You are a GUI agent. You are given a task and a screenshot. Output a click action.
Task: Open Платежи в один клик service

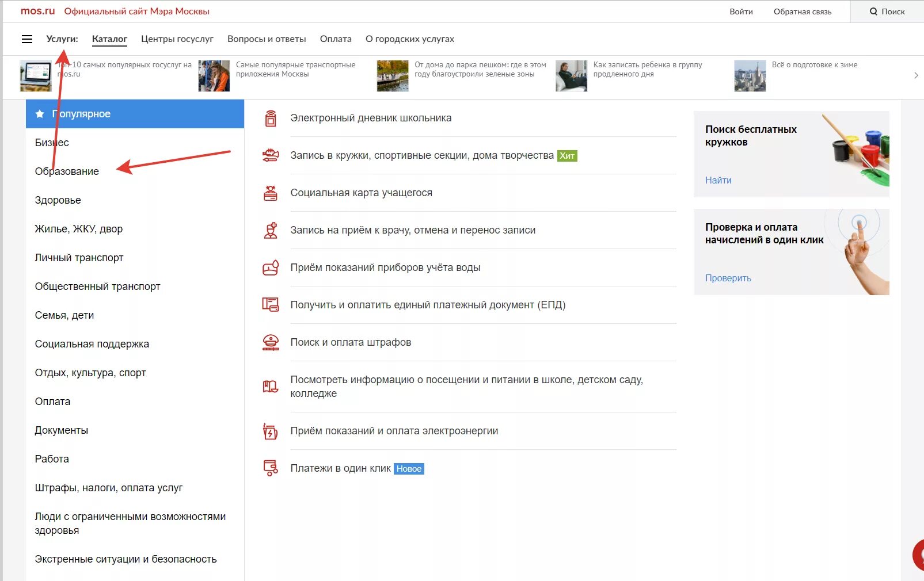point(340,468)
